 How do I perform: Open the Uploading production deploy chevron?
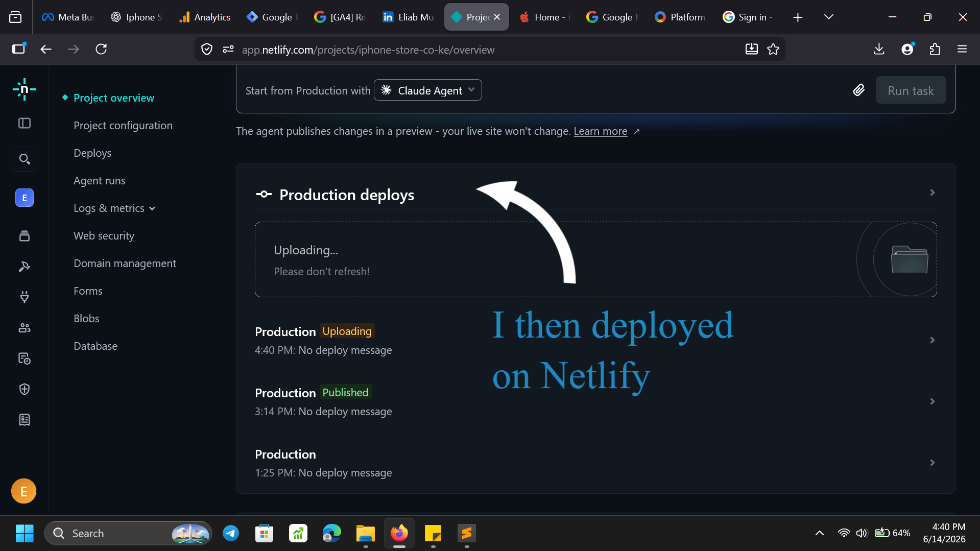pyautogui.click(x=933, y=340)
